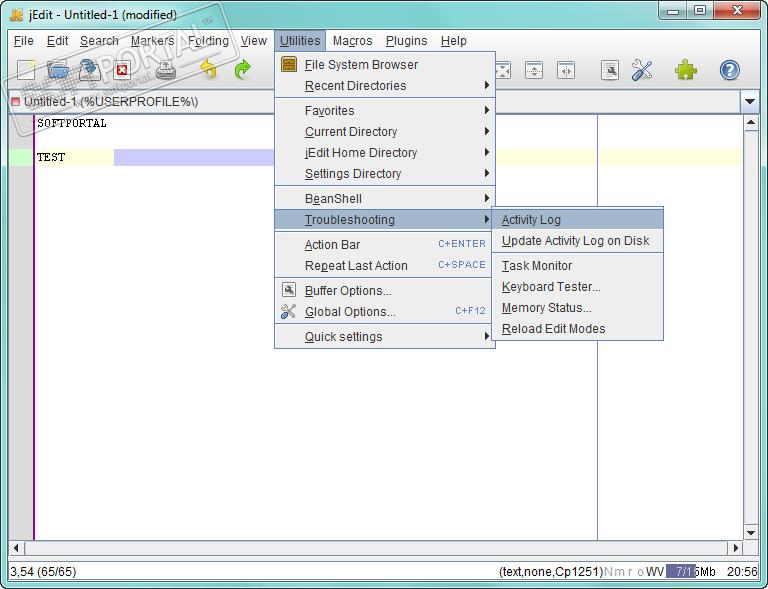Click the Open File folder icon
Image resolution: width=768 pixels, height=589 pixels.
[58, 70]
